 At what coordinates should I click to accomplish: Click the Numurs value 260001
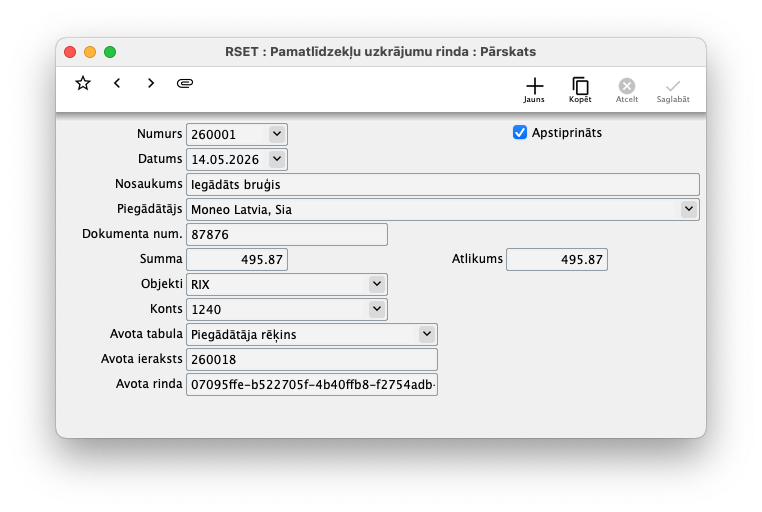(213, 135)
